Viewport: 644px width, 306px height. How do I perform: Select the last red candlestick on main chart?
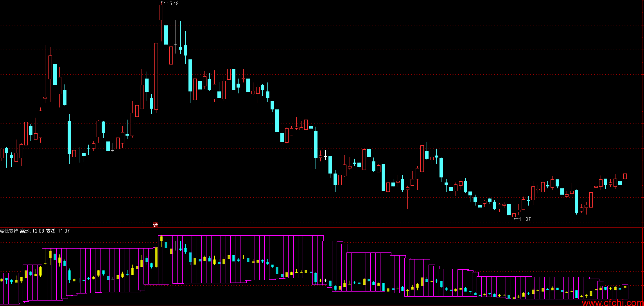(625, 175)
